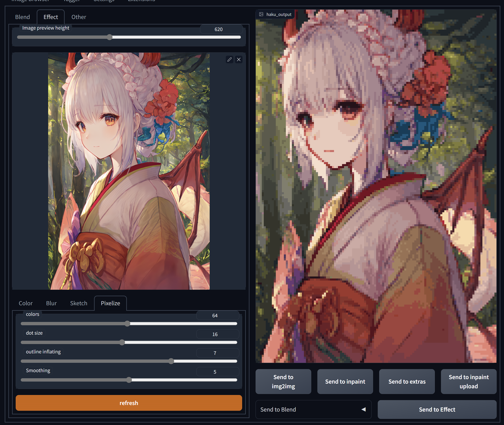The height and width of the screenshot is (425, 504).
Task: Click Send to inpaint upload
Action: point(468,381)
